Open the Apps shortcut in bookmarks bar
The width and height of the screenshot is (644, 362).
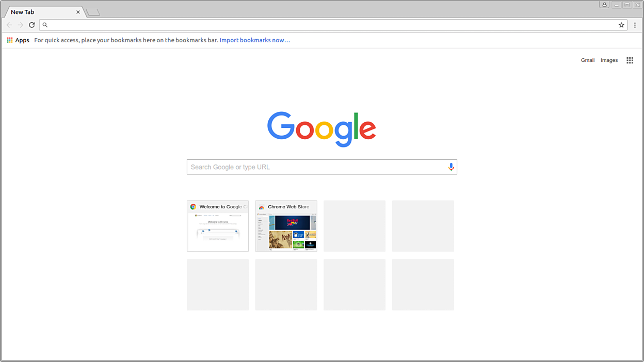(x=18, y=40)
